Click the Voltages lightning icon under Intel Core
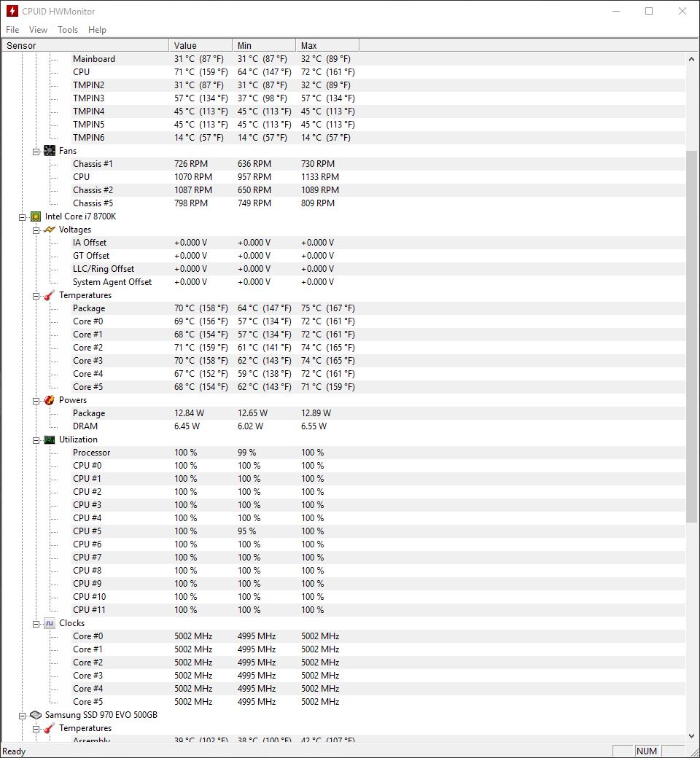The height and width of the screenshot is (758, 700). coord(50,230)
